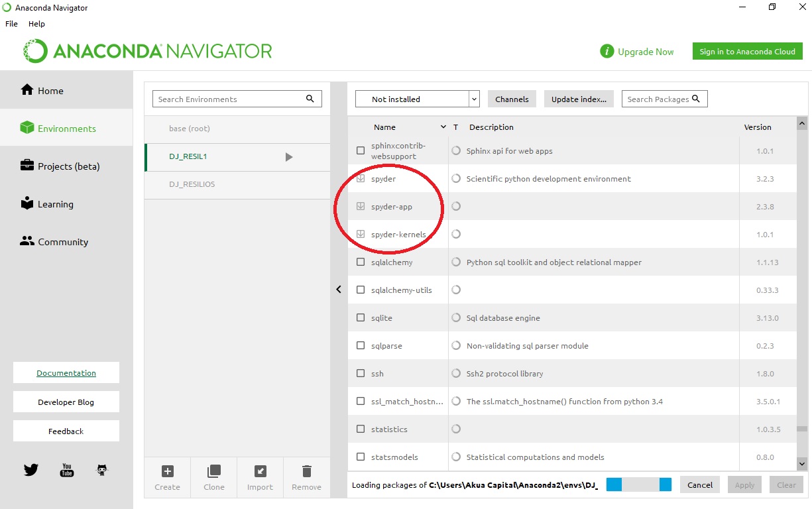Image resolution: width=812 pixels, height=509 pixels.
Task: Select the base (root) environment
Action: click(x=237, y=129)
